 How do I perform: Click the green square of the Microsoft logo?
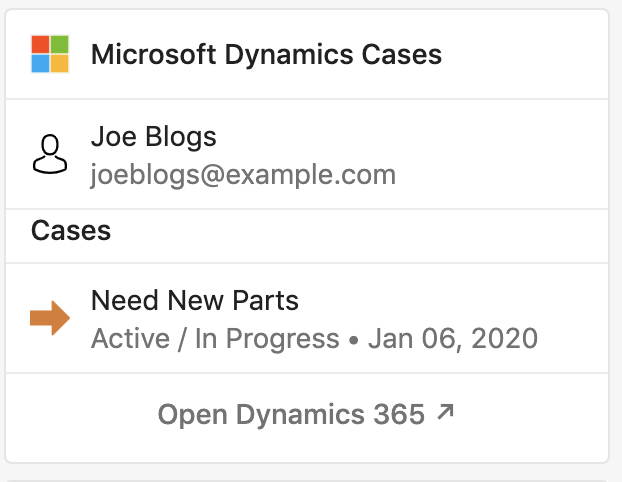tap(60, 44)
